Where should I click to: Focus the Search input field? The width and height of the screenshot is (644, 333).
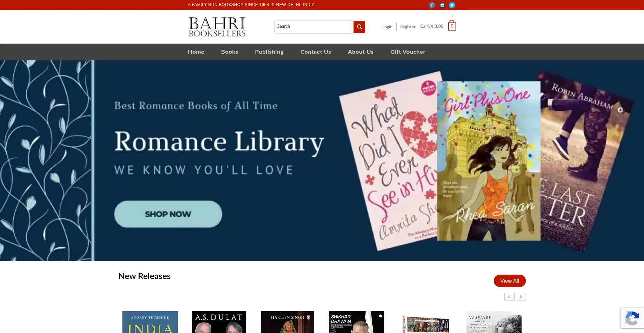(314, 27)
